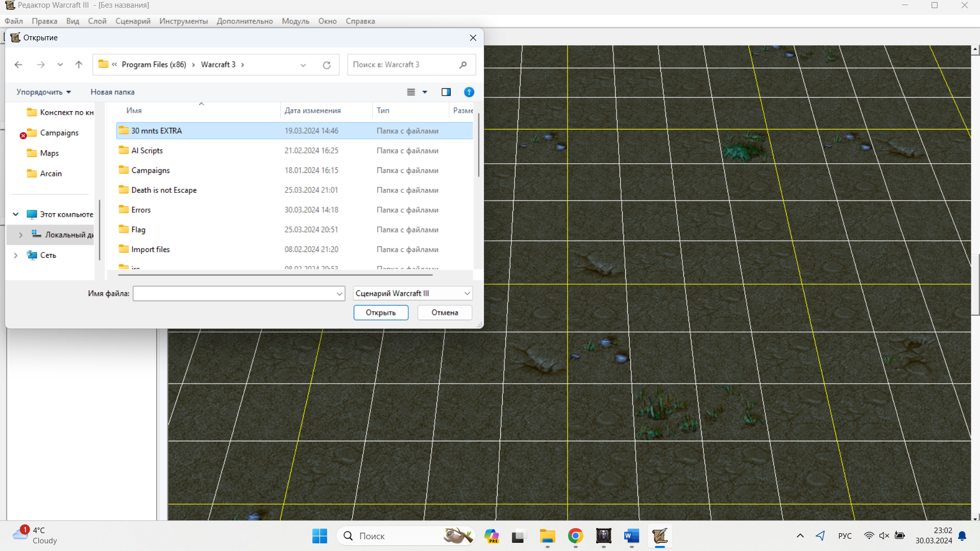Go forward in the Open dialog
Image resolution: width=980 pixels, height=551 pixels.
coord(41,65)
